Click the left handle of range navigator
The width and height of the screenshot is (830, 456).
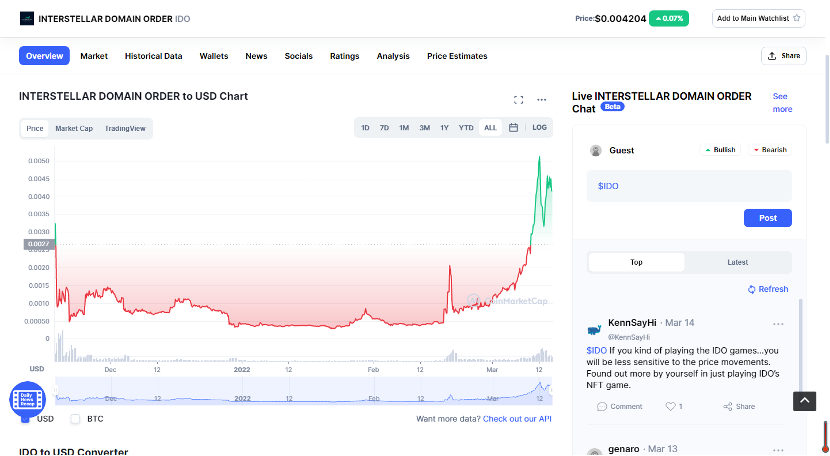(56, 390)
